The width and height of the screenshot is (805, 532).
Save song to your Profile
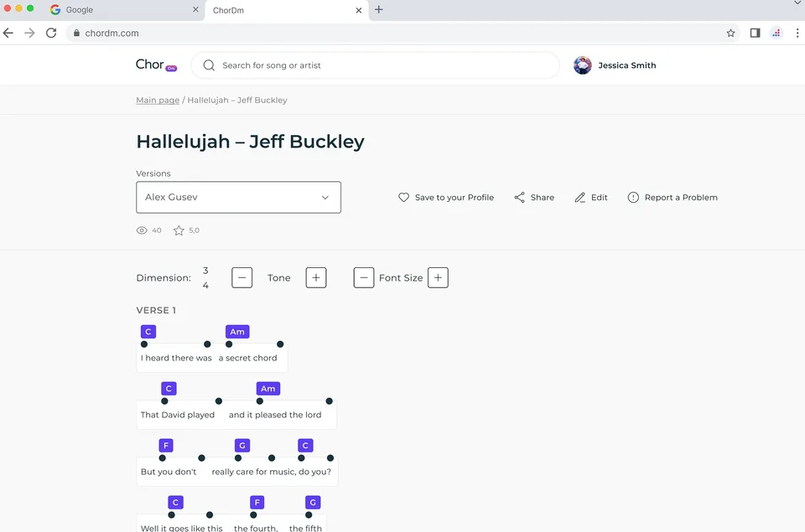(x=445, y=198)
